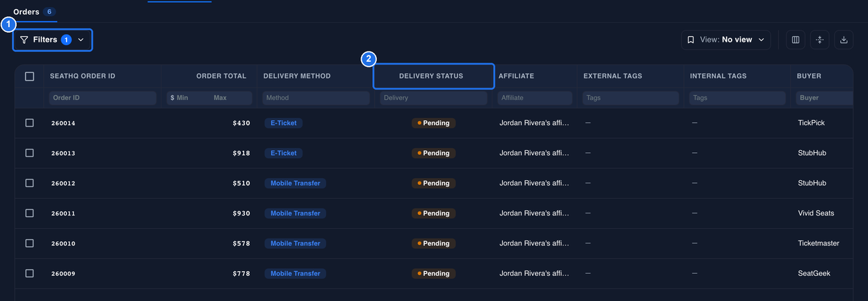Click order ID 260009

click(63, 274)
